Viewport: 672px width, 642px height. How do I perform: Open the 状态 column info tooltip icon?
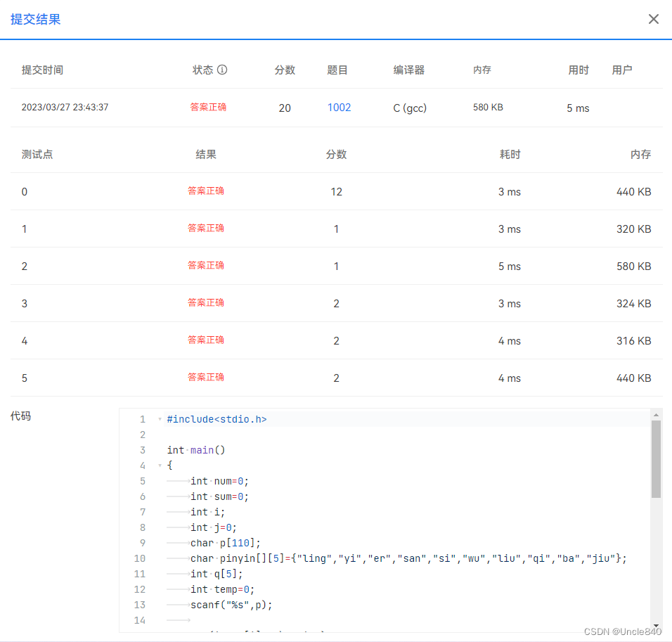(x=222, y=70)
